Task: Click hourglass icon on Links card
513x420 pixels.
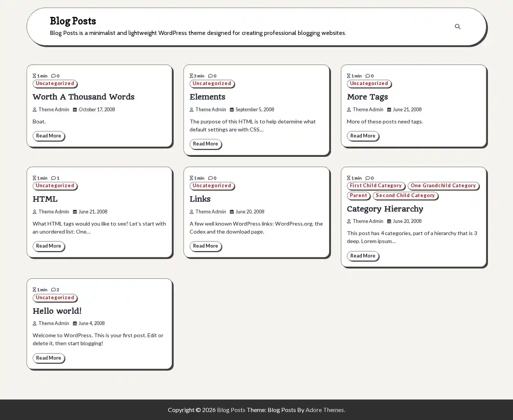Action: [x=191, y=178]
